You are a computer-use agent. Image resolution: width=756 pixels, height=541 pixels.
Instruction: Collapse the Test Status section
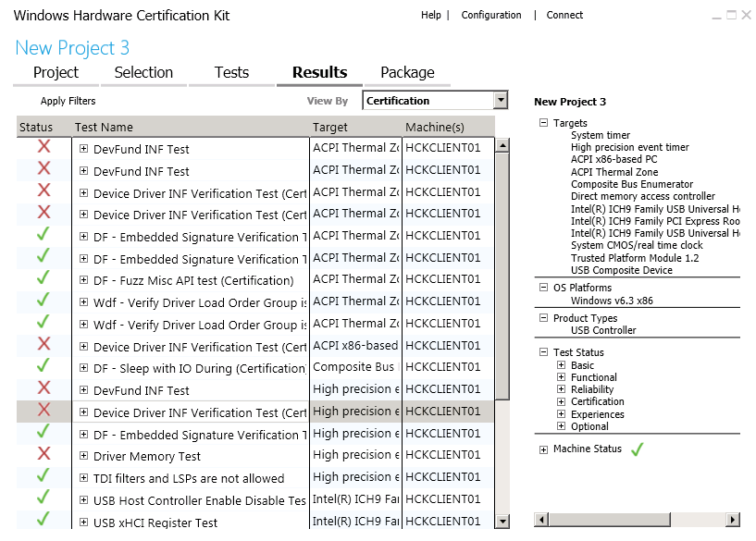pyautogui.click(x=543, y=351)
